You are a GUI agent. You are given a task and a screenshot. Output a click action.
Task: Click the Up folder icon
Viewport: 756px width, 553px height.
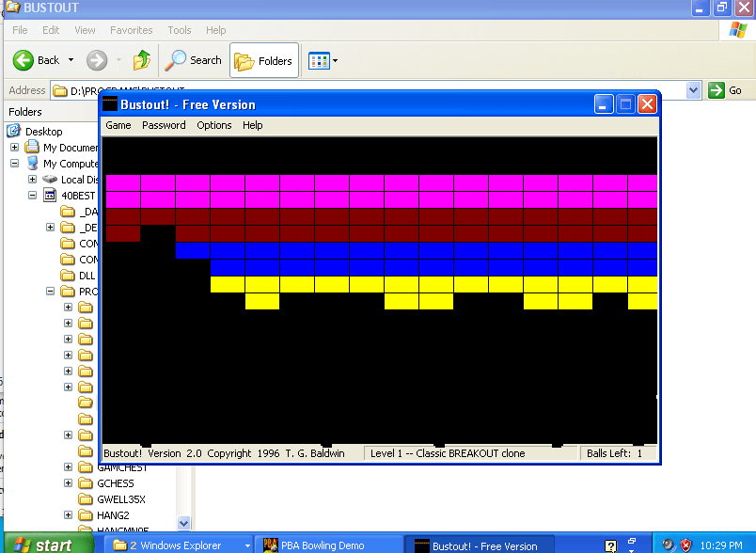[141, 60]
